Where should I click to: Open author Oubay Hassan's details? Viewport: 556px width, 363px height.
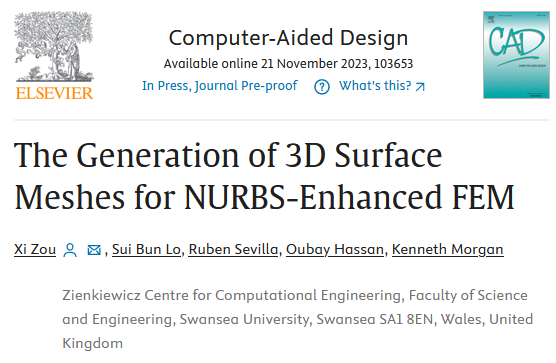click(x=335, y=250)
